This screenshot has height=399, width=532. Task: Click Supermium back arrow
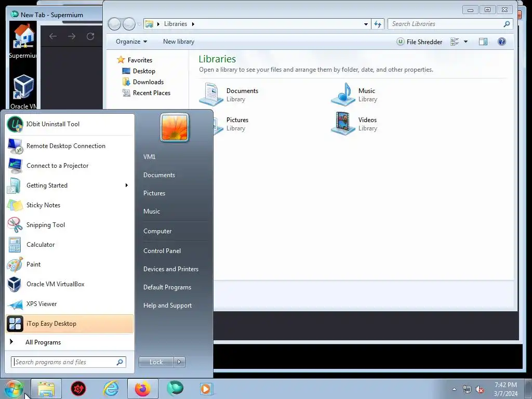[x=53, y=36]
